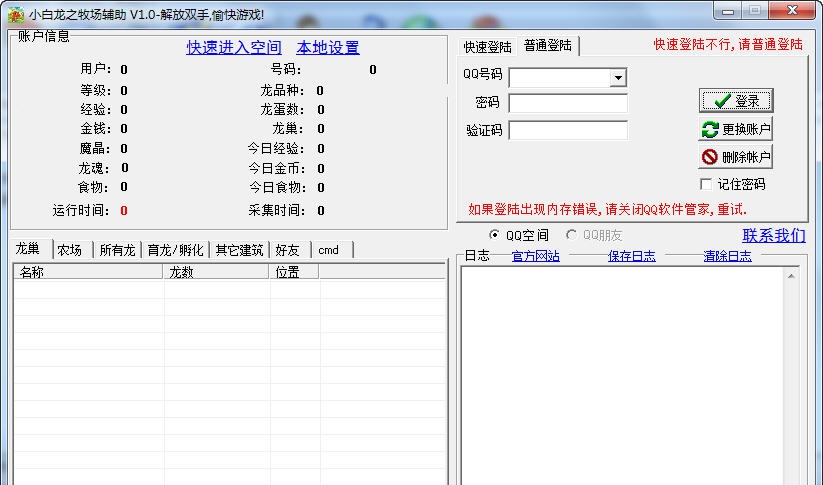Click into the 密码 password field
Screen dimensions: 823x485
(x=568, y=103)
